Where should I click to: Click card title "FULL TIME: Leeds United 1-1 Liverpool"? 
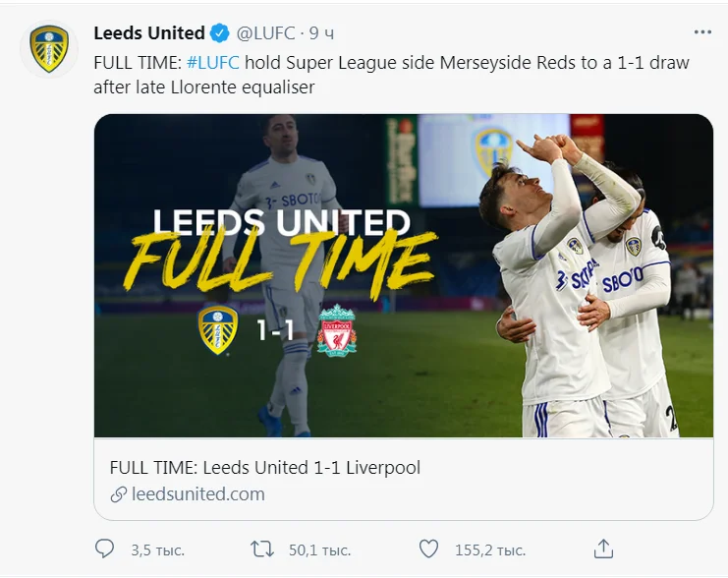point(264,468)
